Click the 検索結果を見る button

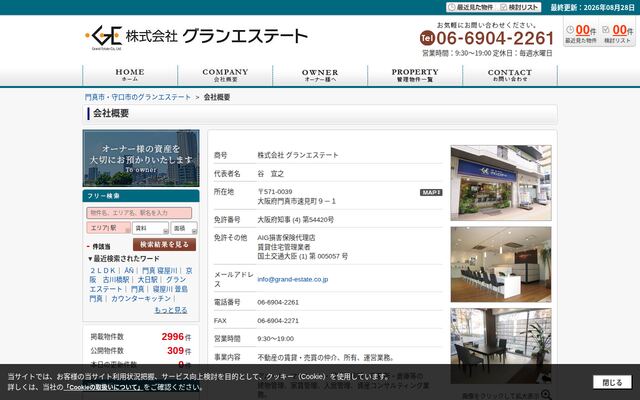164,244
